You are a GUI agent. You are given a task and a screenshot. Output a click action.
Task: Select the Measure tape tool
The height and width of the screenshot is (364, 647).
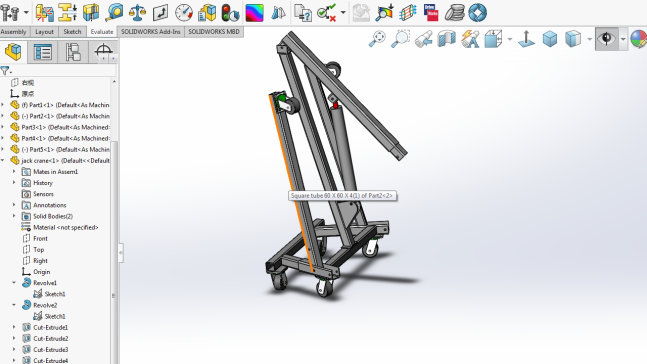[114, 12]
